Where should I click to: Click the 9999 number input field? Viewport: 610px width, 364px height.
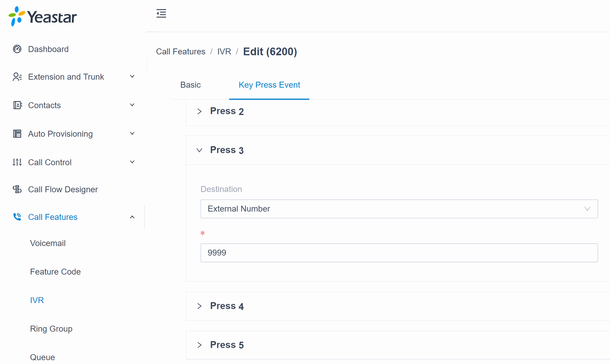(x=399, y=253)
